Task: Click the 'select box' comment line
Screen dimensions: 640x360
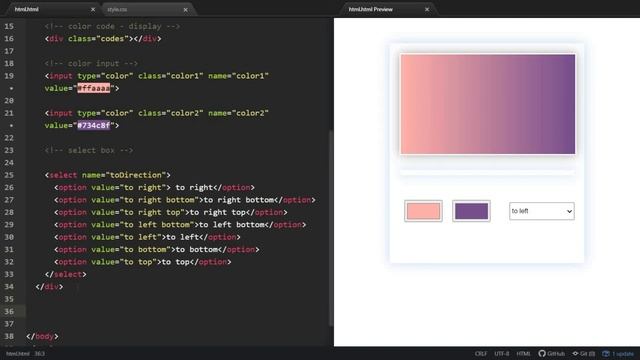Action: pyautogui.click(x=89, y=150)
